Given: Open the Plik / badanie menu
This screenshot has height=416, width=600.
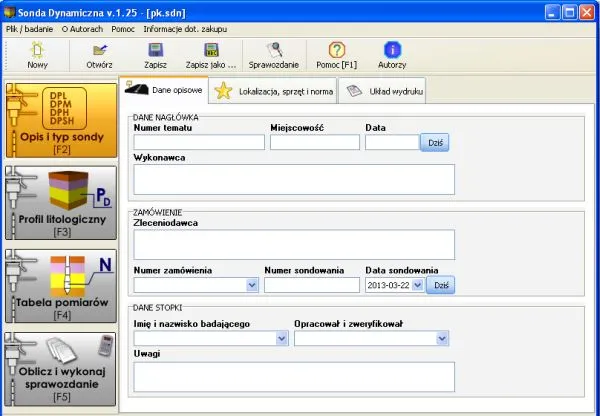Looking at the screenshot, I should coord(28,29).
